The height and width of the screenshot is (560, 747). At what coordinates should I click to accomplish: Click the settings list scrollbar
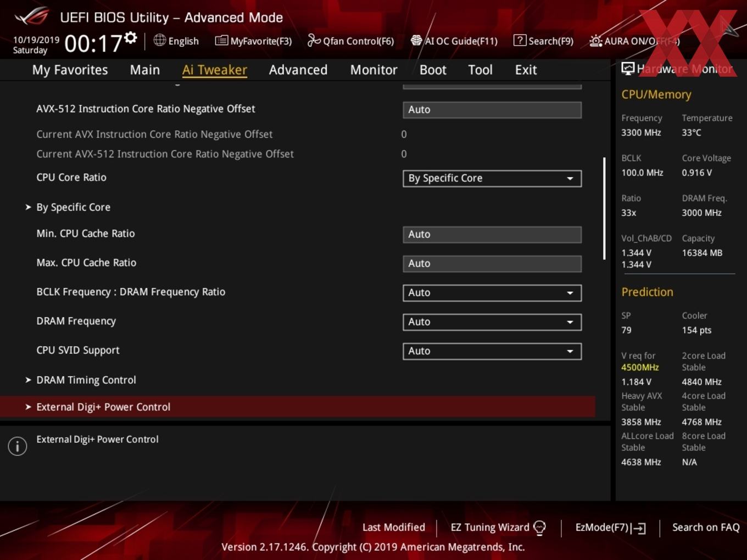click(604, 209)
